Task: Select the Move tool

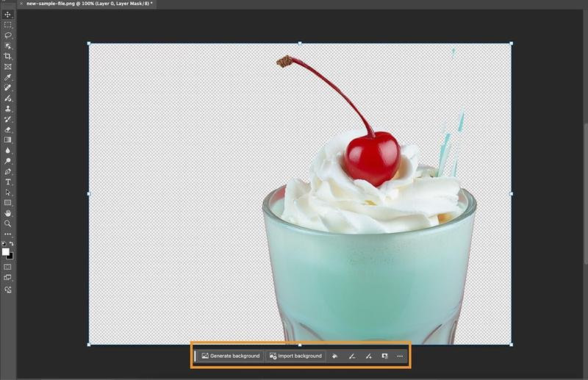Action: (x=7, y=15)
